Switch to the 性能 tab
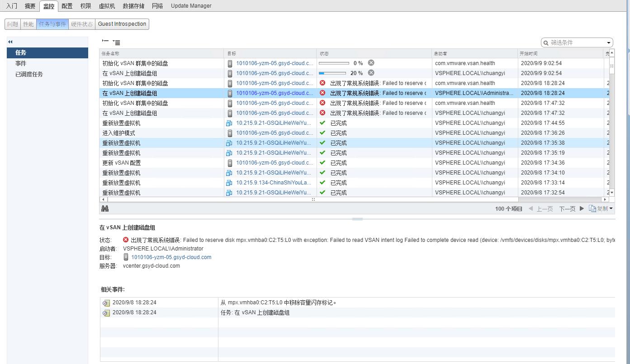This screenshot has height=364, width=630. (x=28, y=24)
